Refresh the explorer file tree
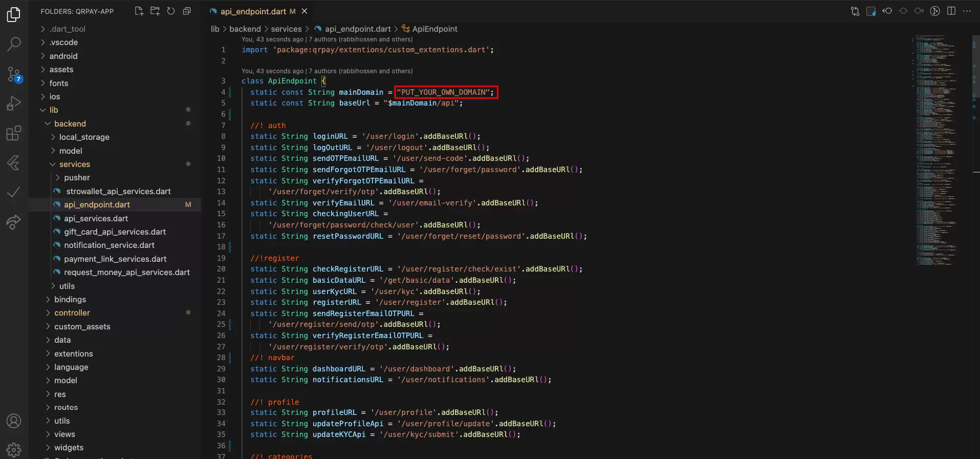Viewport: 980px width, 459px height. 171,11
